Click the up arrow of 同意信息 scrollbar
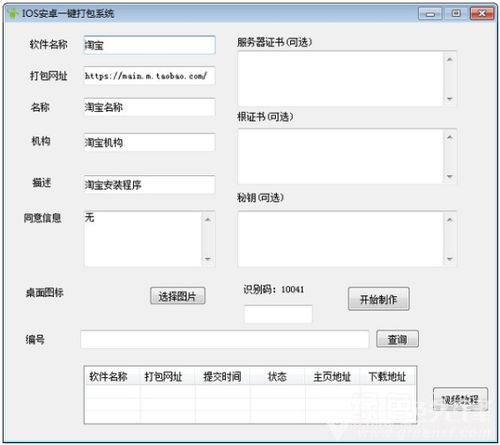The height and width of the screenshot is (445, 500). [x=208, y=219]
